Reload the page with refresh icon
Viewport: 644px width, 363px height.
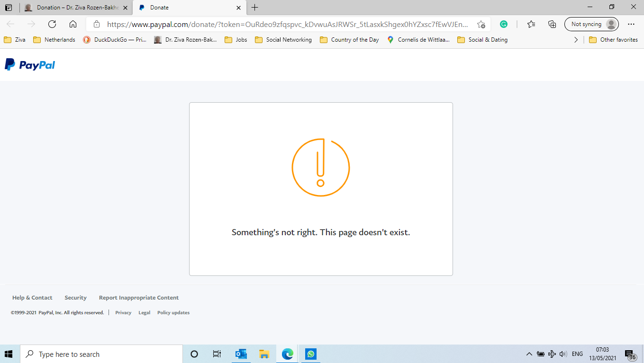pos(52,24)
